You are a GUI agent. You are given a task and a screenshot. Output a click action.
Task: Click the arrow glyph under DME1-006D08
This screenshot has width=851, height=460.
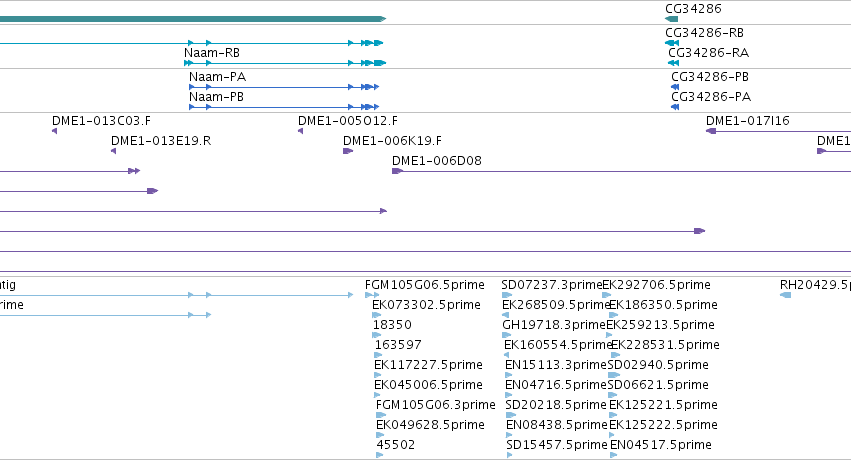click(x=398, y=171)
